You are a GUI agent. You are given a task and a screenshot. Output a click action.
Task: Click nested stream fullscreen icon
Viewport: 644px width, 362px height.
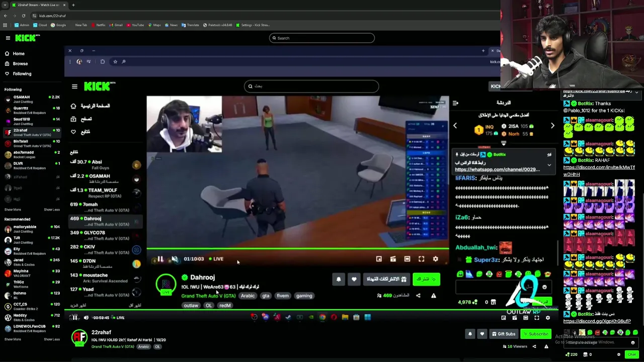click(x=421, y=259)
